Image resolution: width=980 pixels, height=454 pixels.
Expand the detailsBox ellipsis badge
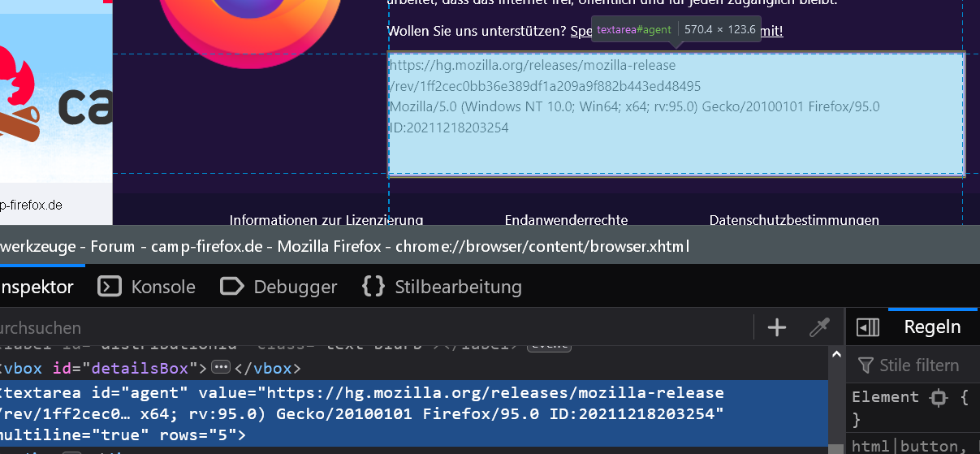[221, 368]
